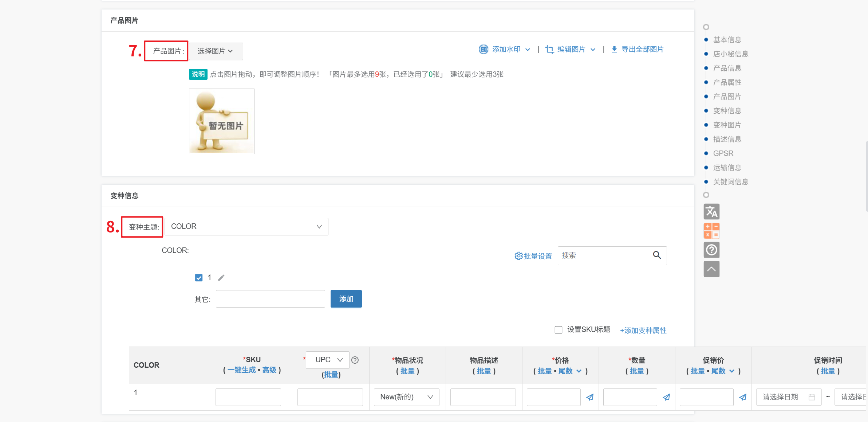Open the orange calculator tool icon
Image resolution: width=868 pixels, height=422 pixels.
click(711, 231)
